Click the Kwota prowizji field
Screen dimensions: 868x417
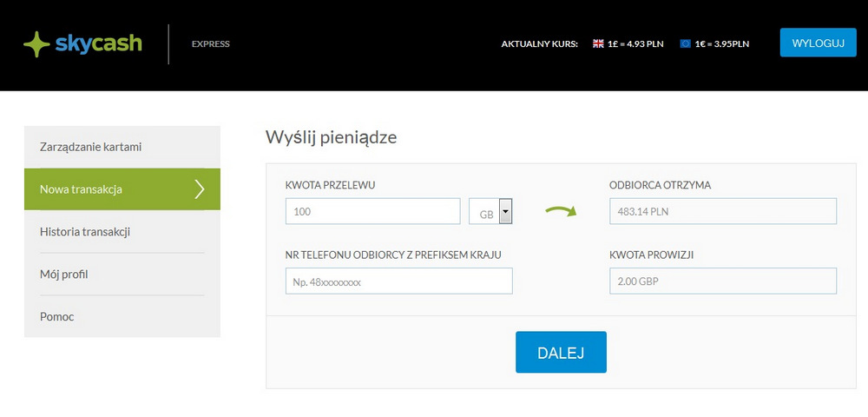coord(722,281)
